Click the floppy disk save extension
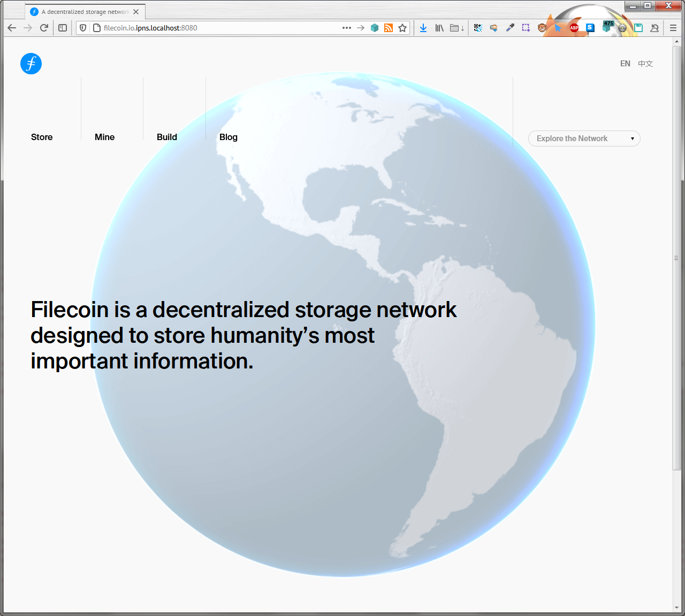Image resolution: width=685 pixels, height=616 pixels. click(x=638, y=28)
